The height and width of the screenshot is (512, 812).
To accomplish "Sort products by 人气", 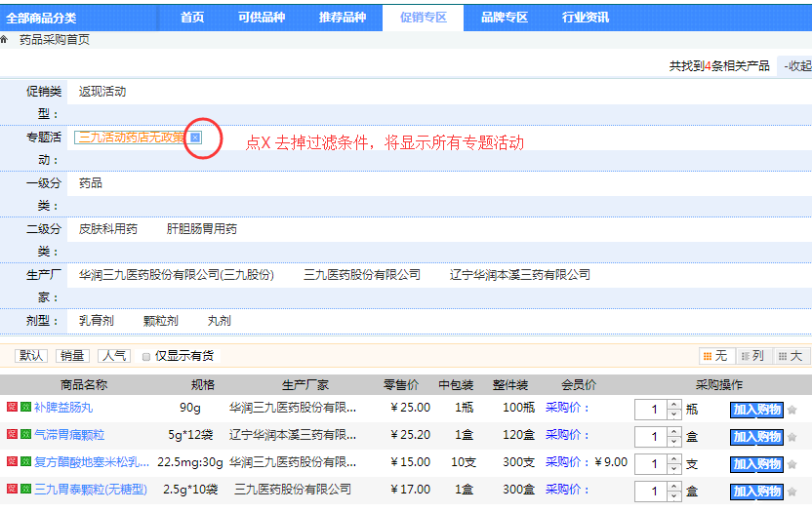I will pos(114,356).
